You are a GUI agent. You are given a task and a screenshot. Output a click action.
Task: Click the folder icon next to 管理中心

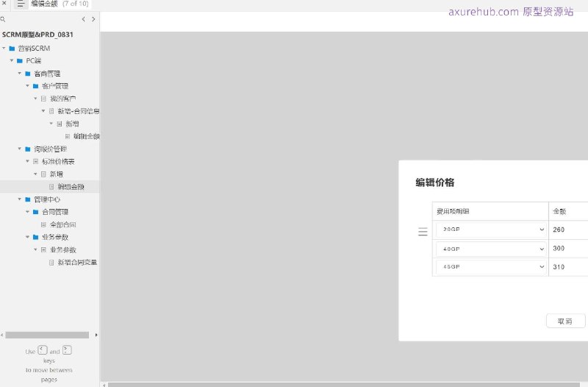pos(28,199)
